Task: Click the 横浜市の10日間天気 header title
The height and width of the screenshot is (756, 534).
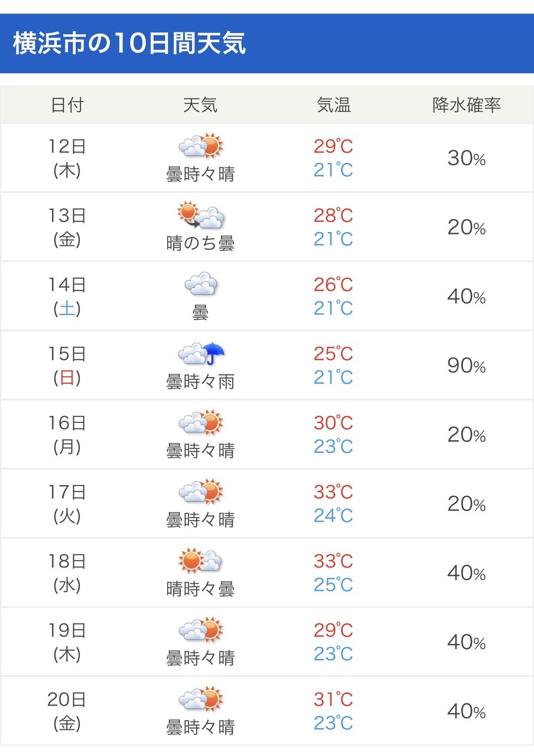Action: 129,44
